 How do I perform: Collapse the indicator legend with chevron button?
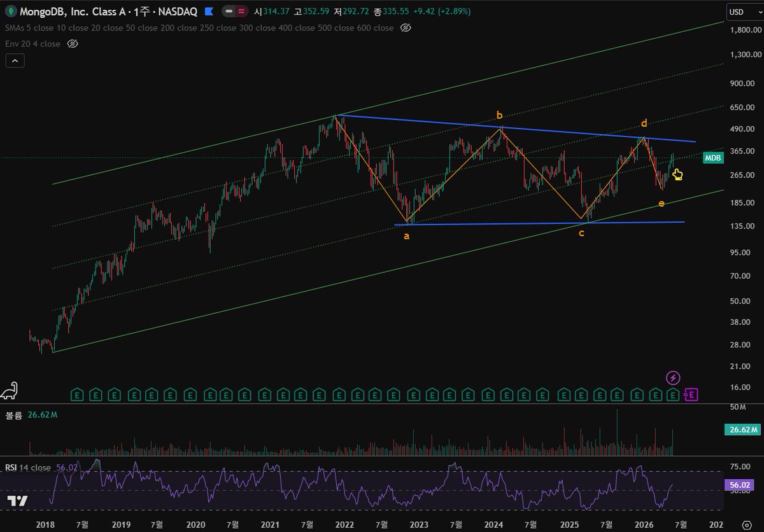coord(15,61)
